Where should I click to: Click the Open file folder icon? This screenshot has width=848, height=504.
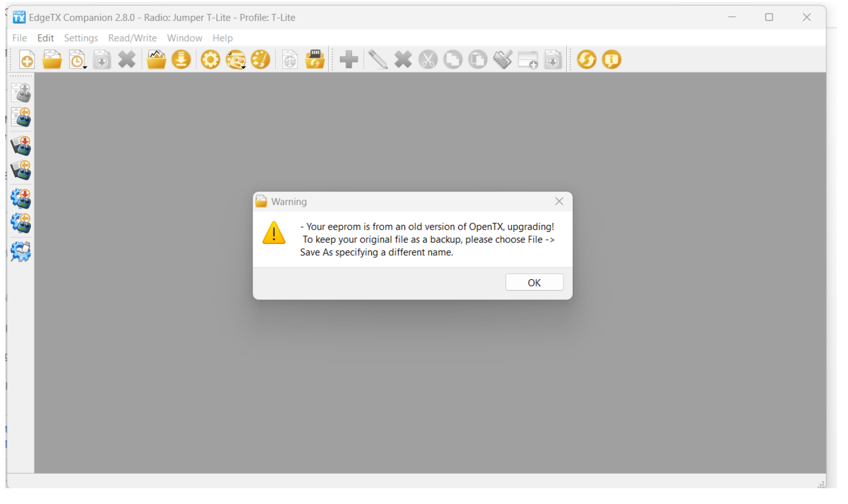(x=52, y=60)
